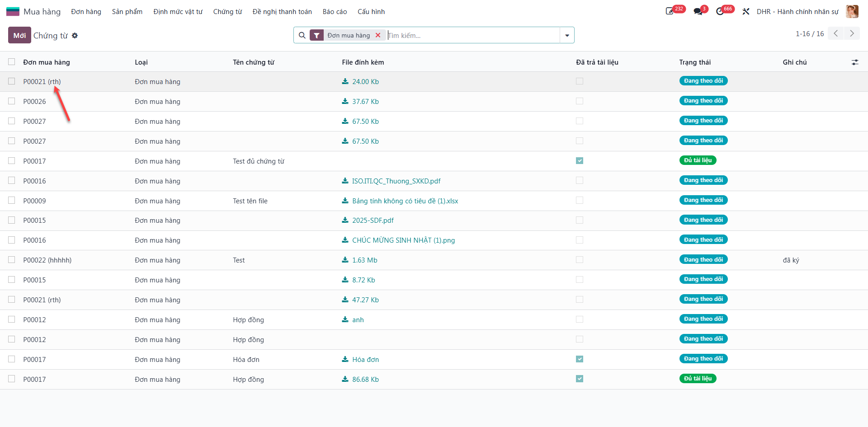Open the messages icon with 3 badge
This screenshot has width=868, height=427.
tap(698, 11)
